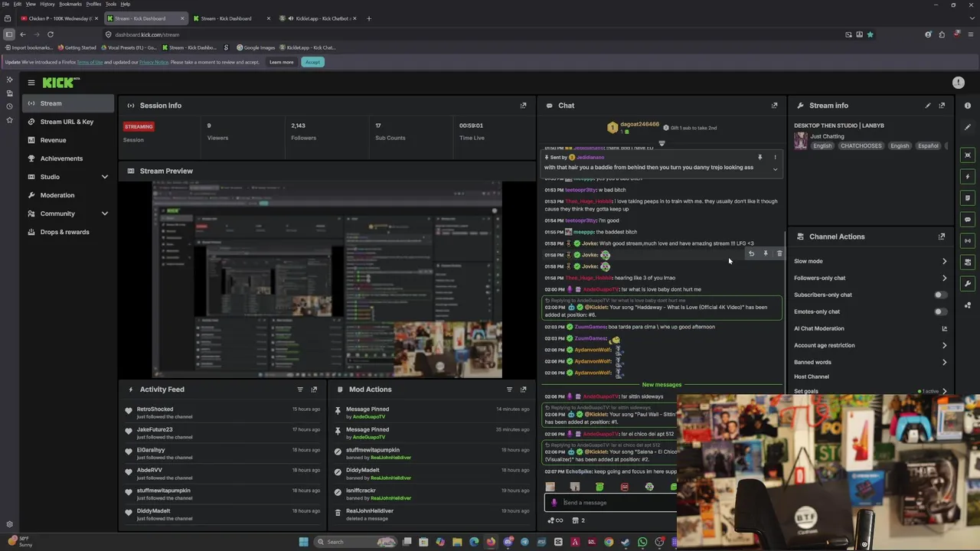Screen dimensions: 980x551
Task: Jump to New messages in chat
Action: pyautogui.click(x=661, y=385)
